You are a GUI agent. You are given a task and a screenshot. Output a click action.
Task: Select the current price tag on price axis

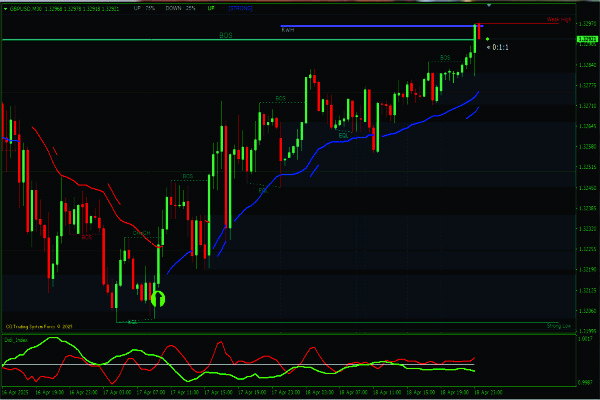pyautogui.click(x=585, y=40)
